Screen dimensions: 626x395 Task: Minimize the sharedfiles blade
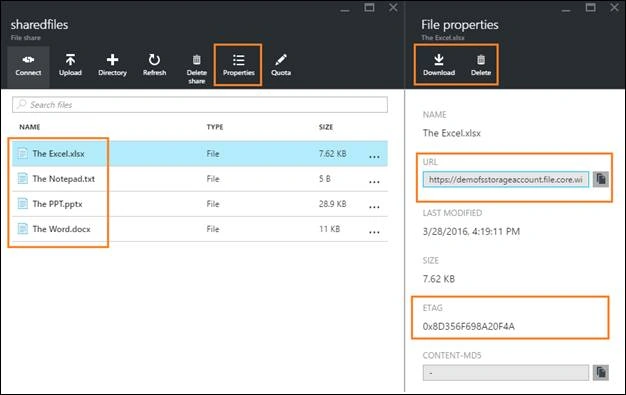345,9
